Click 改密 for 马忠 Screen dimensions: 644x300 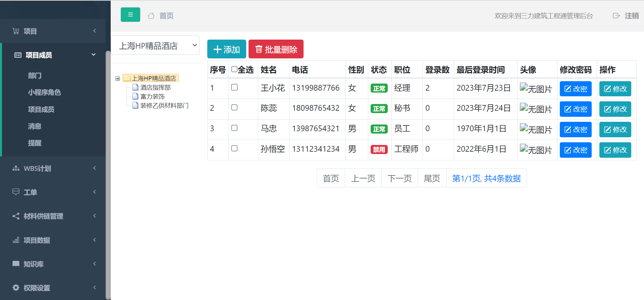click(576, 130)
